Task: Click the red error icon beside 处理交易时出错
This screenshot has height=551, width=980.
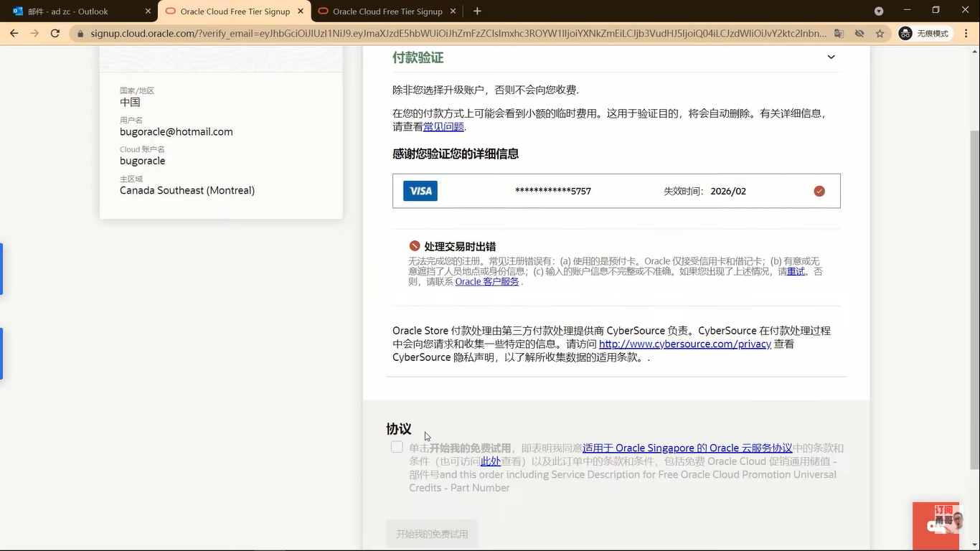Action: tap(414, 245)
